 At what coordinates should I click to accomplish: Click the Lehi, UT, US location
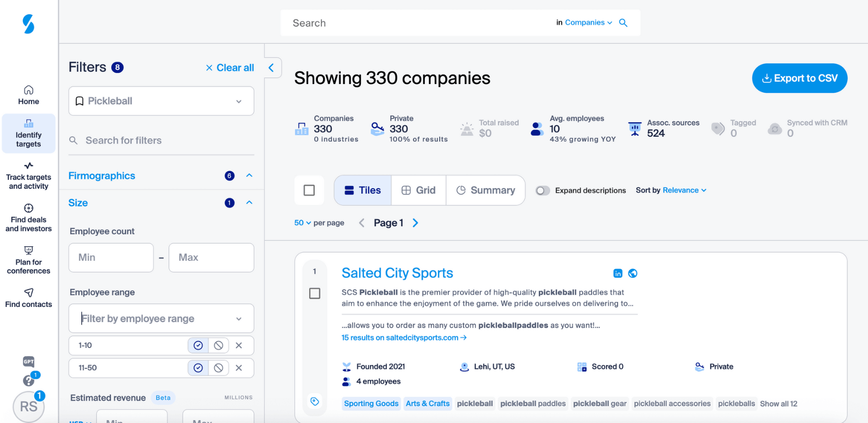point(494,366)
